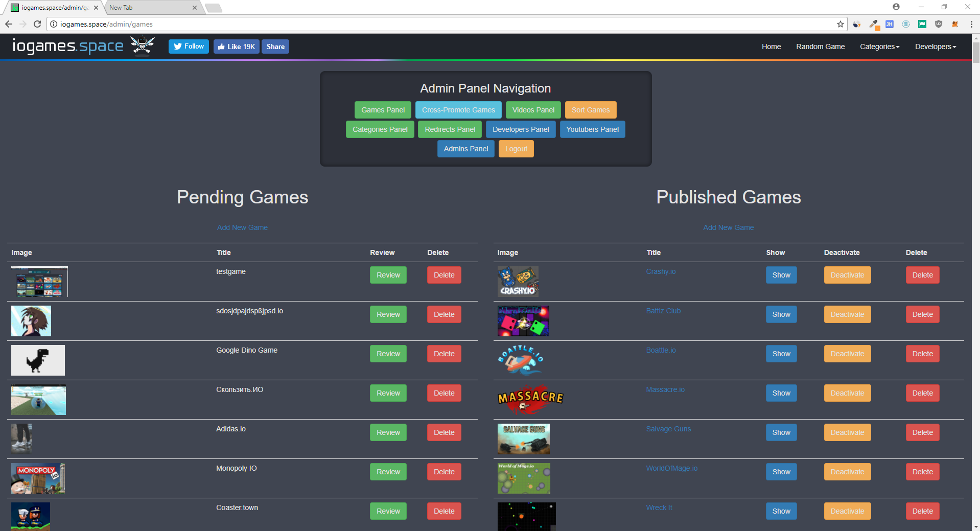The height and width of the screenshot is (531, 980).
Task: Review the Google Dino Game submission
Action: pyautogui.click(x=388, y=353)
